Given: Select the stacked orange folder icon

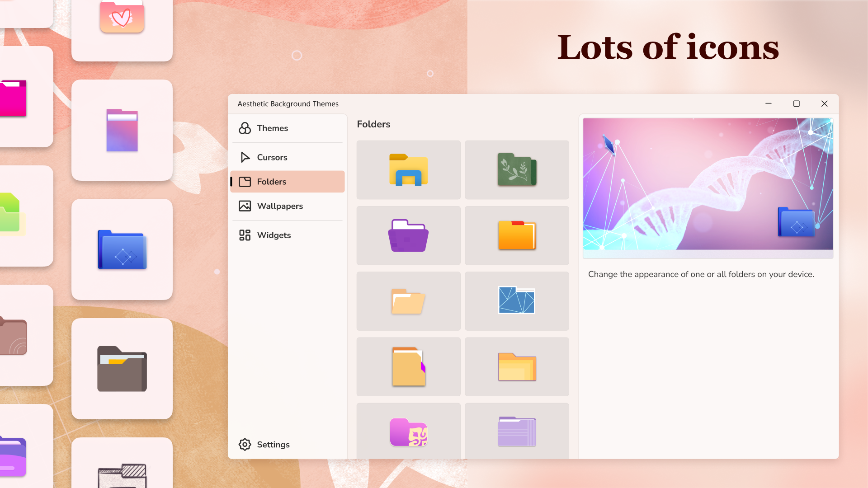Looking at the screenshot, I should coord(517,366).
